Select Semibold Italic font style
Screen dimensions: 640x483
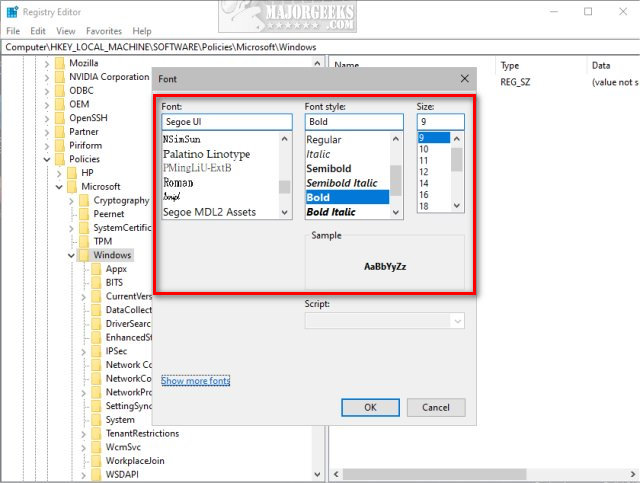tap(342, 183)
